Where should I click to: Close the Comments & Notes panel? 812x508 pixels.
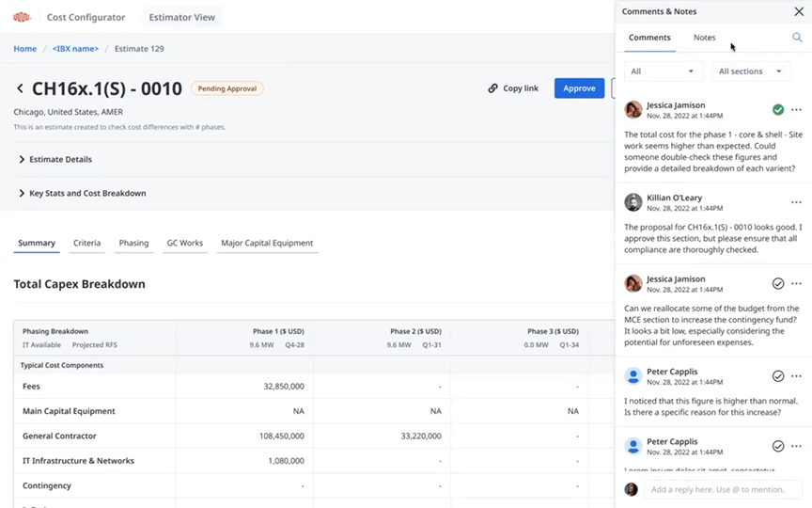pyautogui.click(x=799, y=11)
